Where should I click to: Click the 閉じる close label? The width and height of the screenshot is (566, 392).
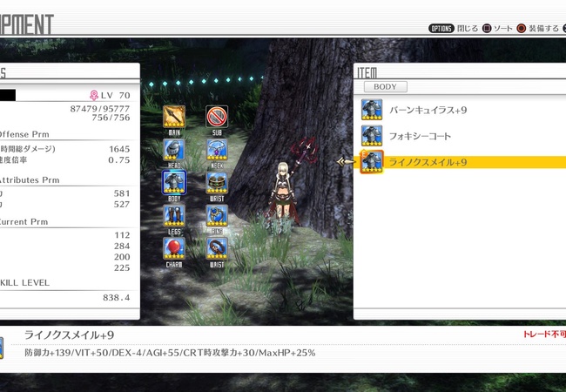click(468, 29)
